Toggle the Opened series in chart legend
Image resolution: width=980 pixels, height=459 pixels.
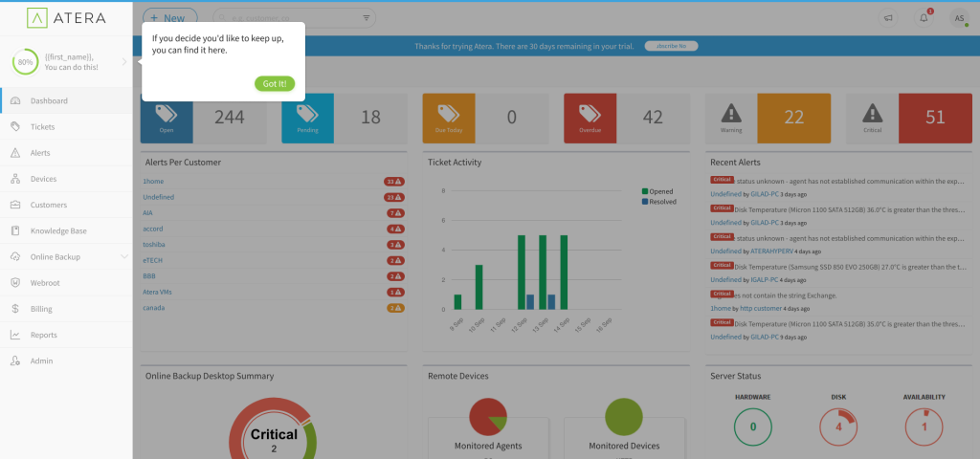660,191
